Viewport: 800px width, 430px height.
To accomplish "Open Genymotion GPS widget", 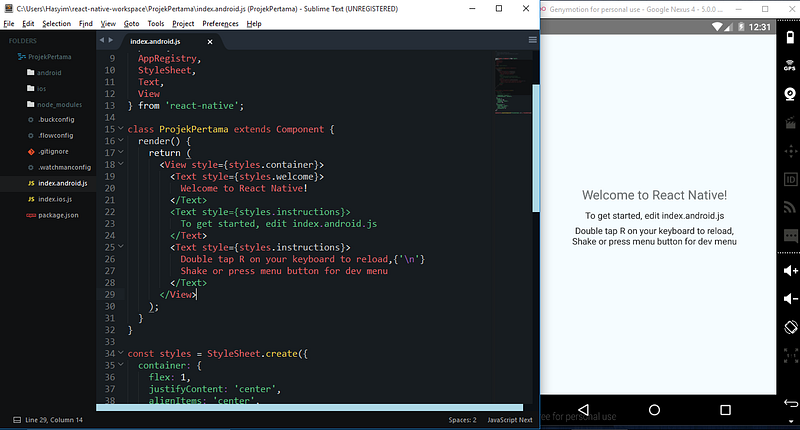I will tap(790, 65).
